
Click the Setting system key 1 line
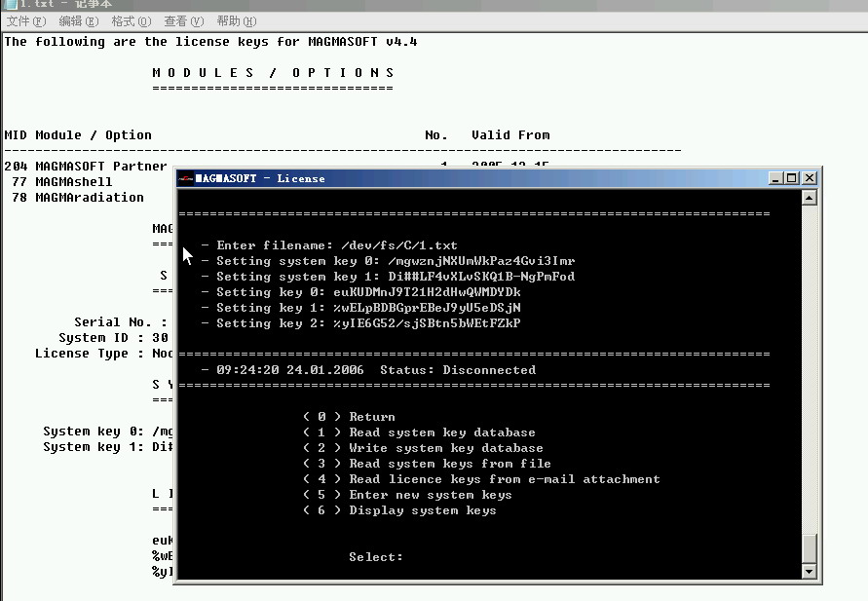388,276
